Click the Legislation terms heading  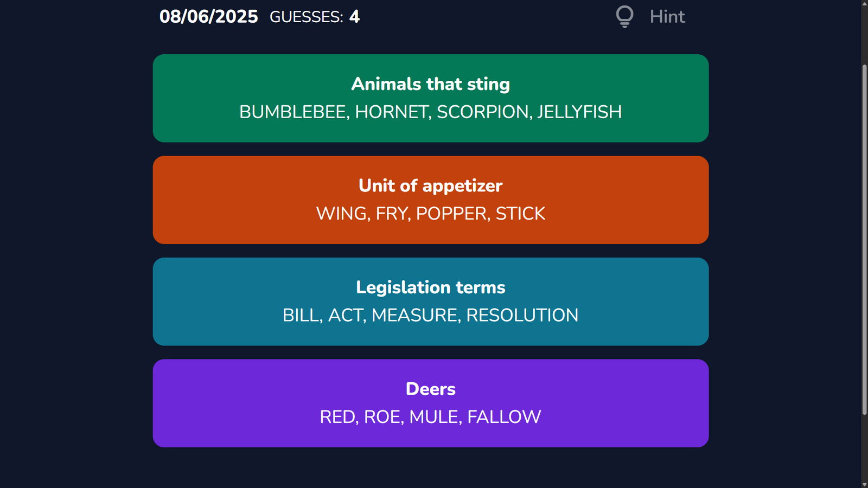(x=431, y=287)
